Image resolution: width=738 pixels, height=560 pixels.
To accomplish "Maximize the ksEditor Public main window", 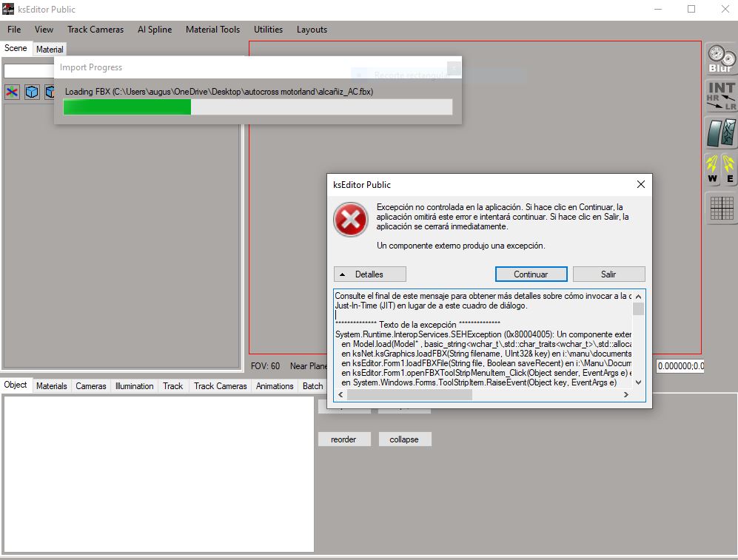I will click(x=691, y=9).
